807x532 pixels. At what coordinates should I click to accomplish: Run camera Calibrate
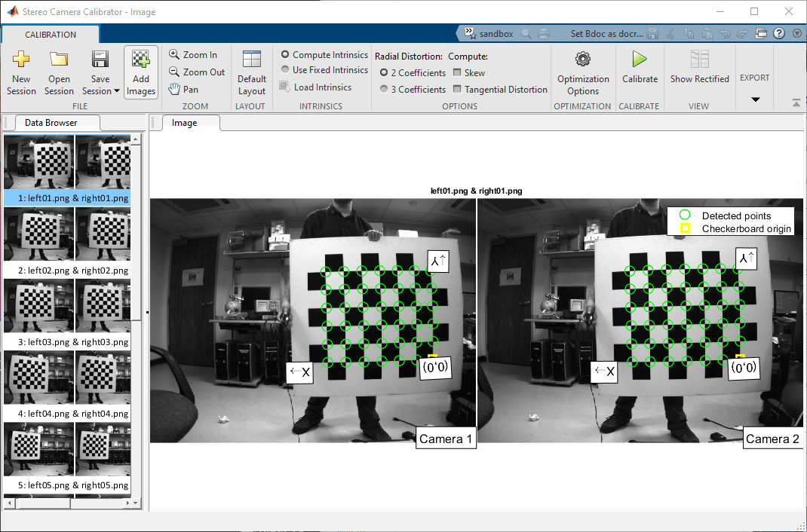[x=639, y=72]
